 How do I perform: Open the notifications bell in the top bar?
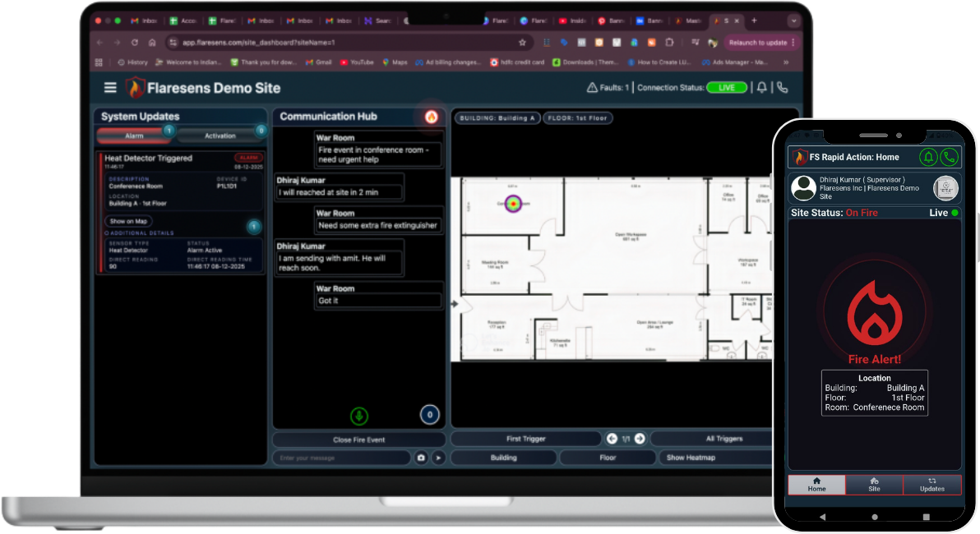coord(762,87)
